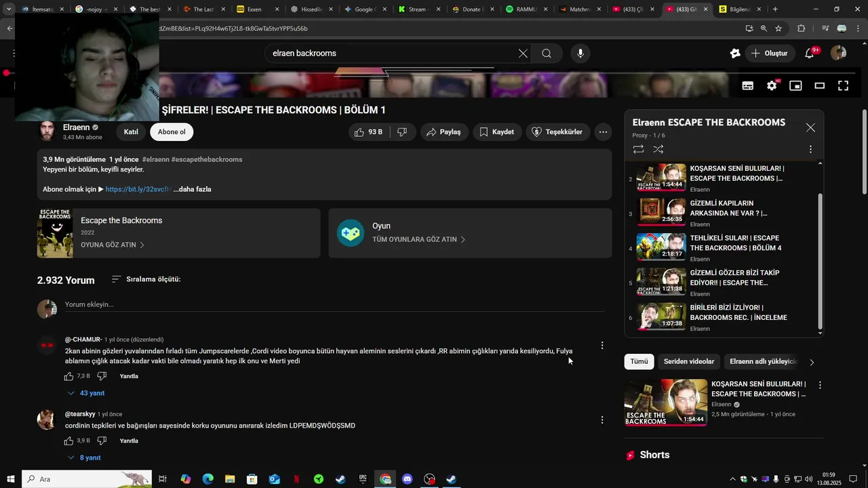This screenshot has width=868, height=488.
Task: Open playlist video BİRİLERİ BİZİ İZLİYOR
Action: [722, 318]
